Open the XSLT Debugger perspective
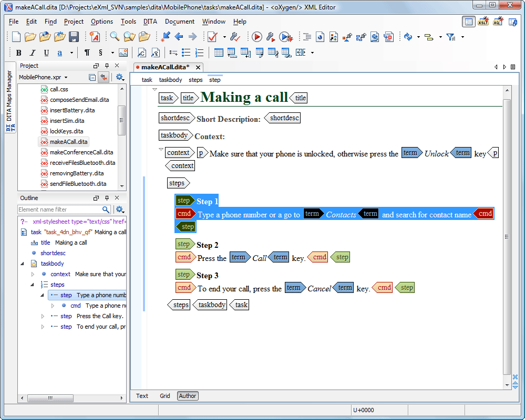The image size is (525, 420). pyautogui.click(x=483, y=22)
